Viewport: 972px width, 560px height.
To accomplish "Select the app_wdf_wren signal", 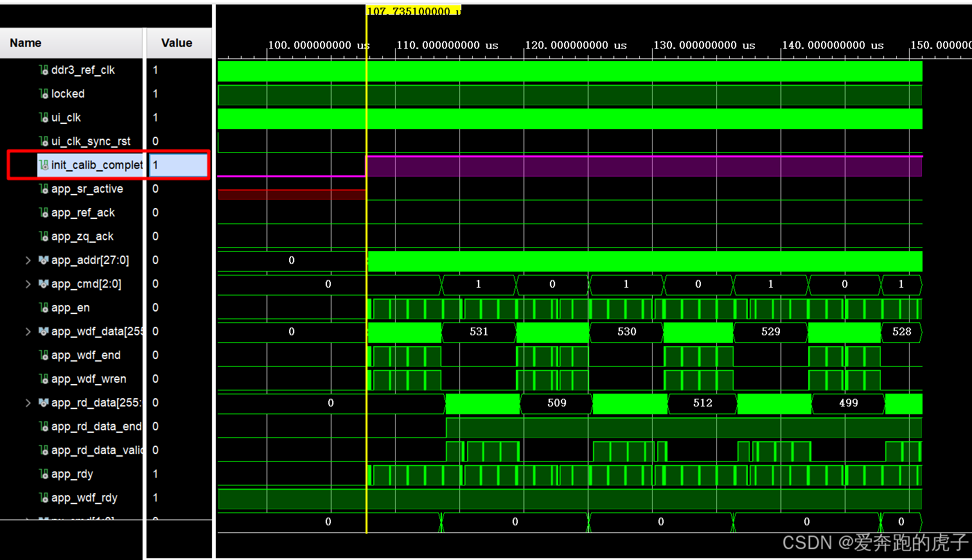I will tap(89, 379).
